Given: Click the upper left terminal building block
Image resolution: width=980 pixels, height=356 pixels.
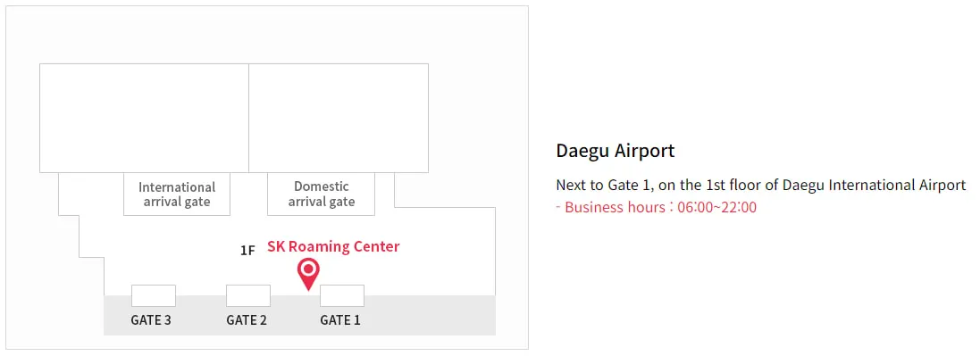Looking at the screenshot, I should click(145, 118).
